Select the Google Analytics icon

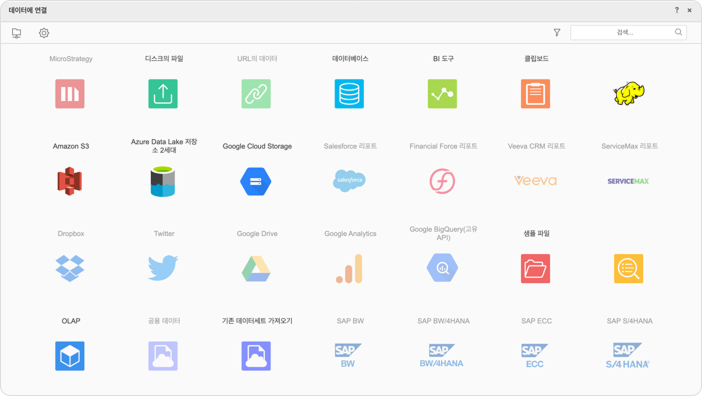(349, 268)
